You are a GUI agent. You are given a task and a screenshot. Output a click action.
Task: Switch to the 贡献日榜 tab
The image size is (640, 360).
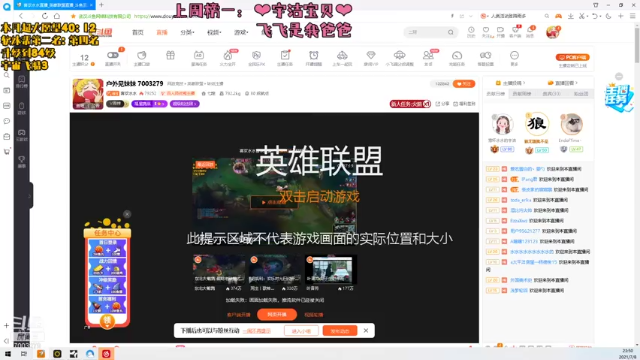(496, 94)
